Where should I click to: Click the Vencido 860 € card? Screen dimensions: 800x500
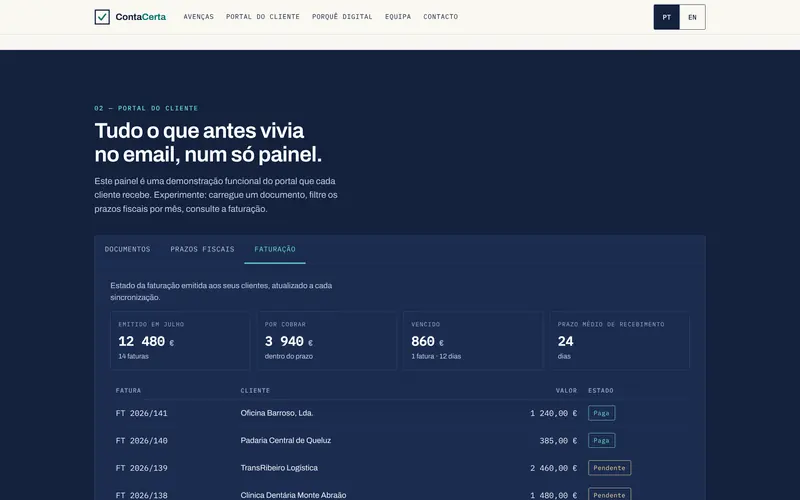point(473,340)
